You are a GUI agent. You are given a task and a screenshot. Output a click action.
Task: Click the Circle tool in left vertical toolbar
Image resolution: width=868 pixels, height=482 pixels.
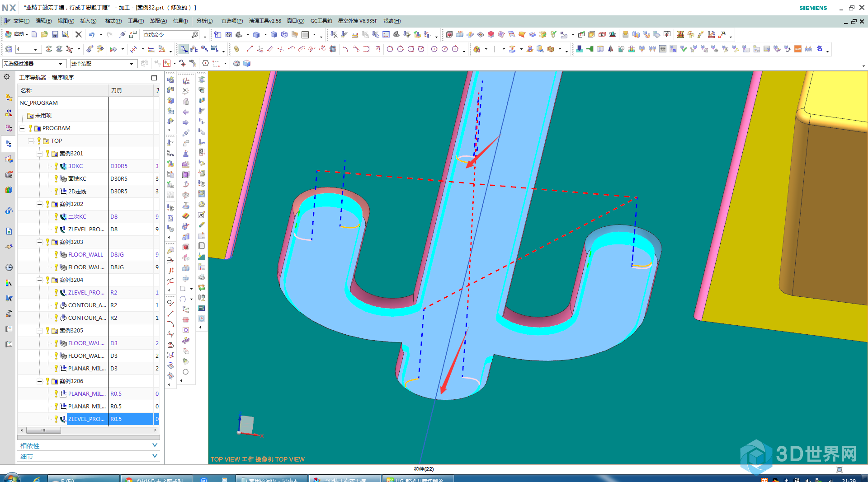click(185, 372)
